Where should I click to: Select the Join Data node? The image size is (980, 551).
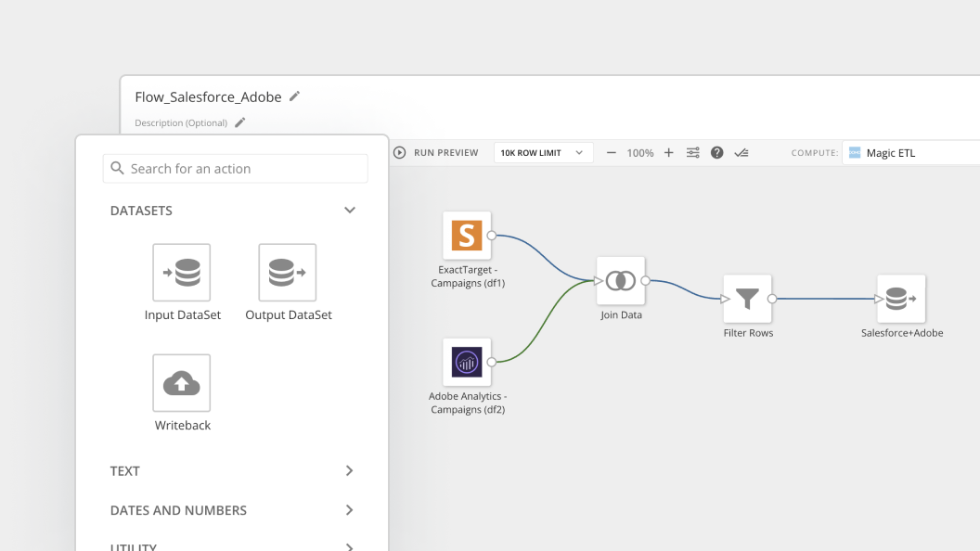[x=621, y=280]
